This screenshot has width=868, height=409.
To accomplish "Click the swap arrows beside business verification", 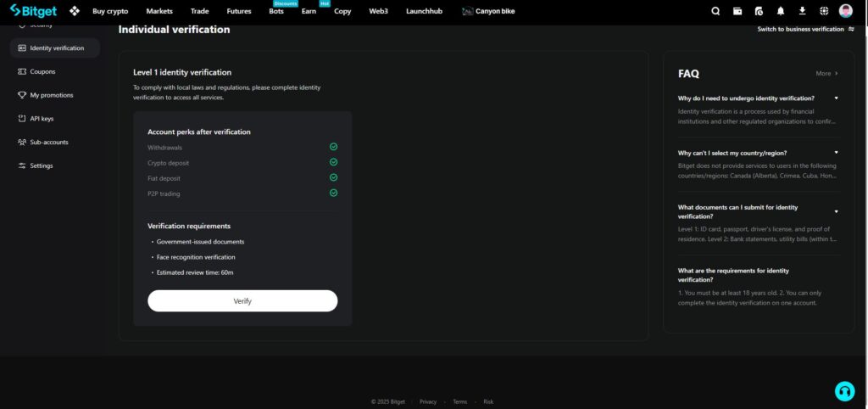I will pyautogui.click(x=851, y=30).
